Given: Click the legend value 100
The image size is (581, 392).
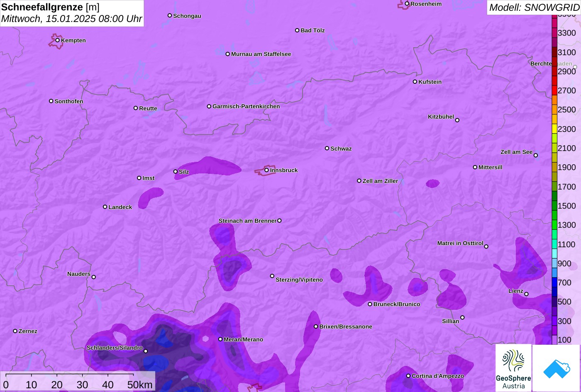Looking at the screenshot, I should click(x=564, y=340).
